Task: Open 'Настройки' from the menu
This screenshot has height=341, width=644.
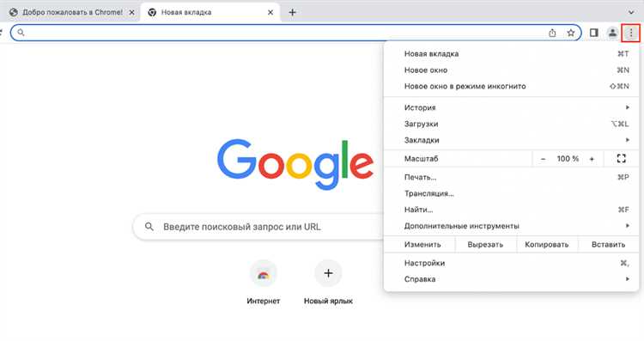Action: point(512,263)
